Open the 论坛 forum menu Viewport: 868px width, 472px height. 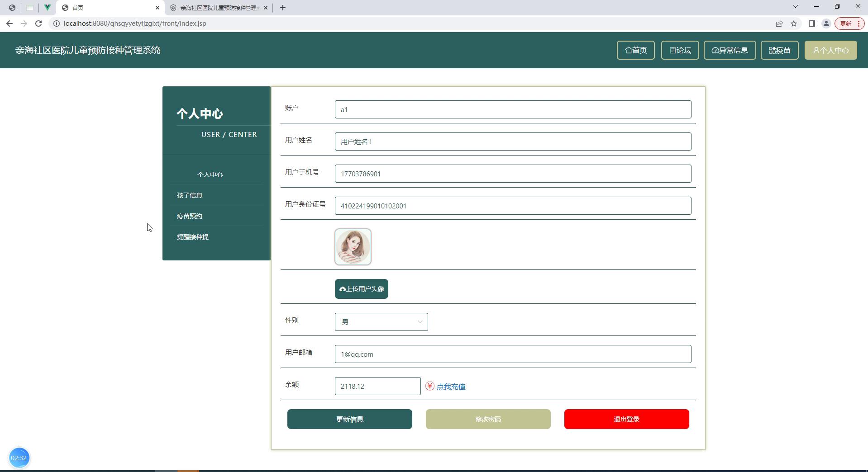tap(680, 50)
